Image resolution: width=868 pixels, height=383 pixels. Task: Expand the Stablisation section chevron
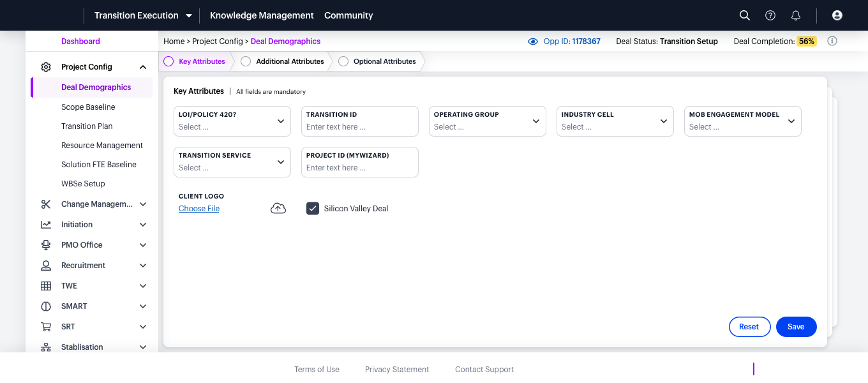click(143, 347)
